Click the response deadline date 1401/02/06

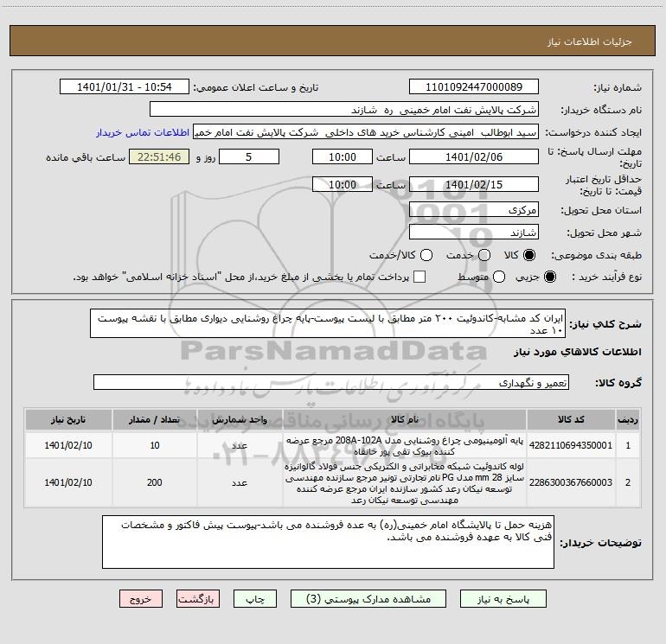474,156
